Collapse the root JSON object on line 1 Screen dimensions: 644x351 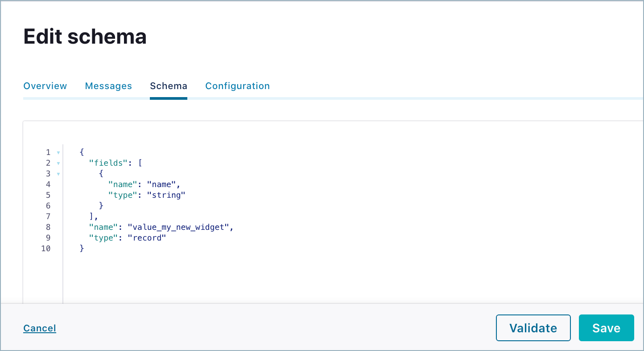58,152
